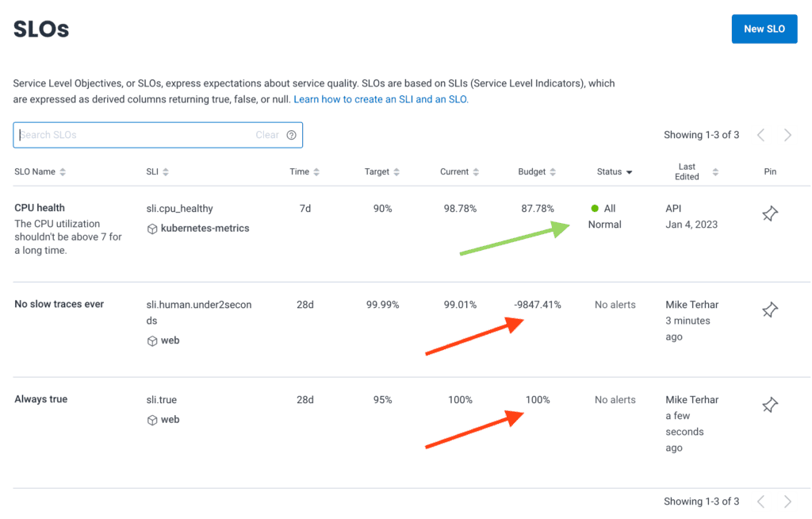Sort by Current column header
The height and width of the screenshot is (519, 812).
pos(460,172)
